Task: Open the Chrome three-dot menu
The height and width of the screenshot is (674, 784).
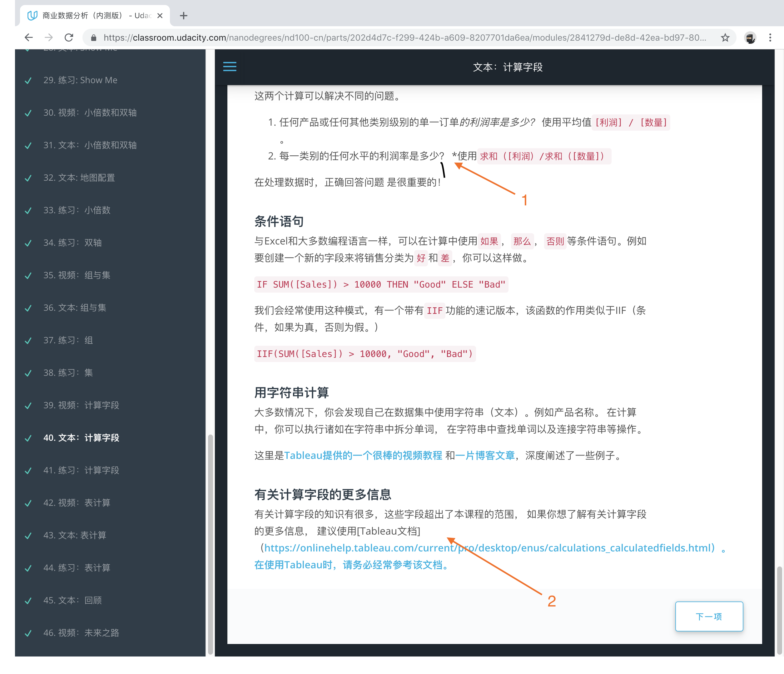Action: click(x=770, y=38)
